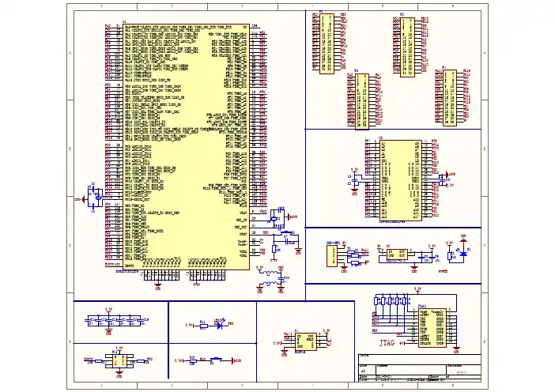Select the P4 pin header
This screenshot has height=392, width=555.
click(x=450, y=98)
